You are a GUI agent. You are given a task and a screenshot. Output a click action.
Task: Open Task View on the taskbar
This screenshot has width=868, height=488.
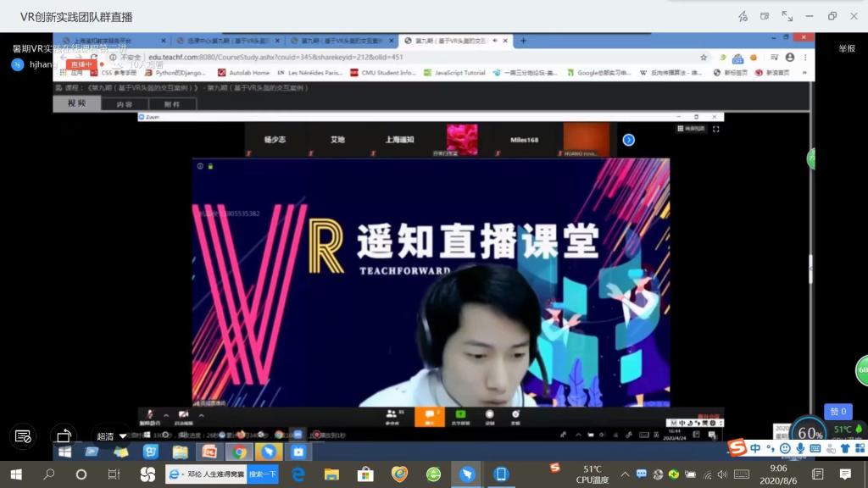tap(114, 474)
